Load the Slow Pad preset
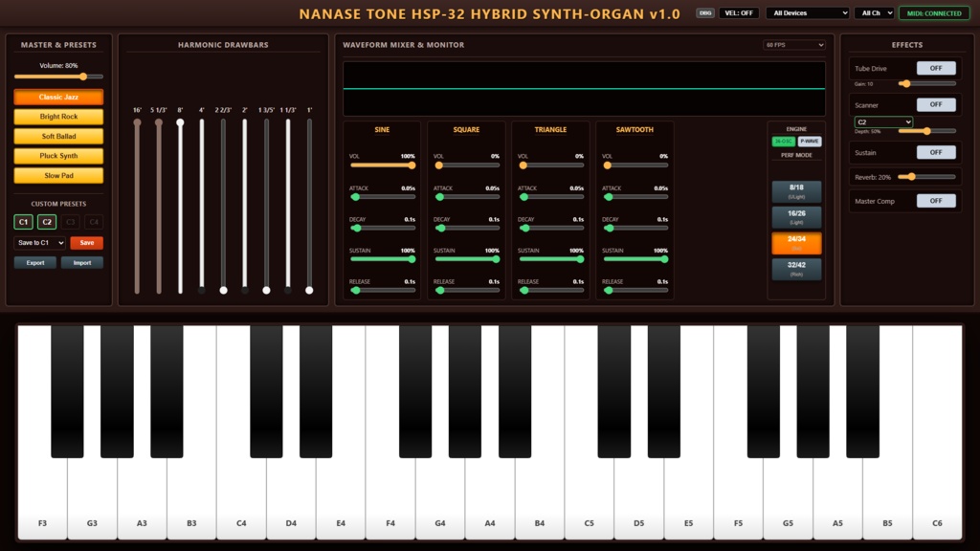This screenshot has width=980, height=551. click(58, 176)
